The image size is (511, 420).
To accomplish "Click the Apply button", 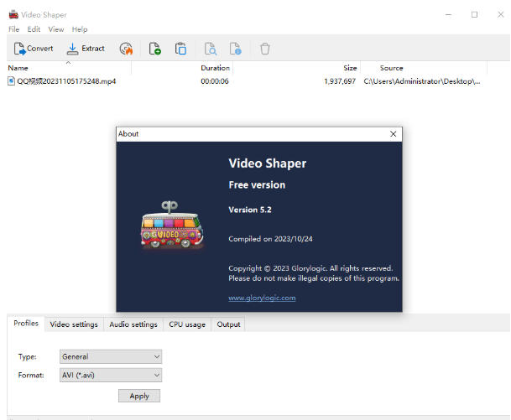I will pyautogui.click(x=139, y=396).
